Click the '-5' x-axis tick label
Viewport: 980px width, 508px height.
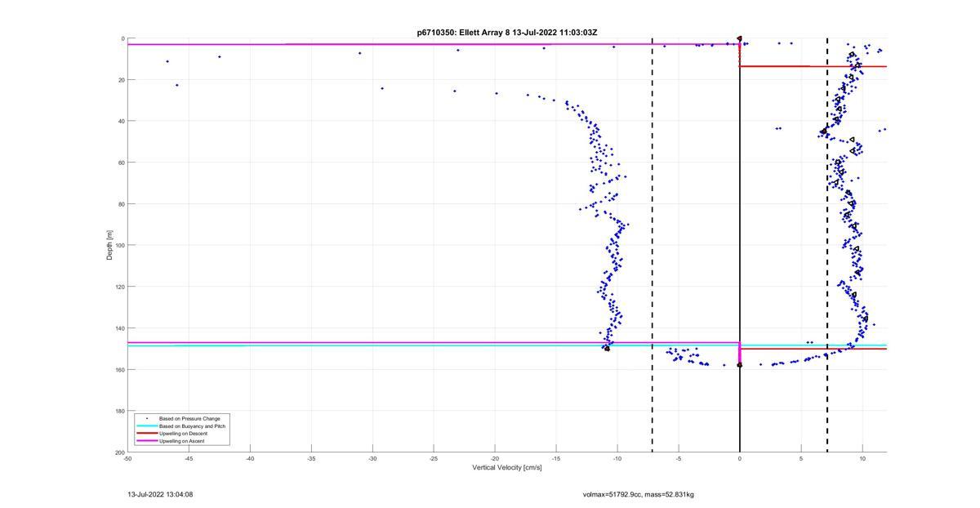[x=679, y=458]
